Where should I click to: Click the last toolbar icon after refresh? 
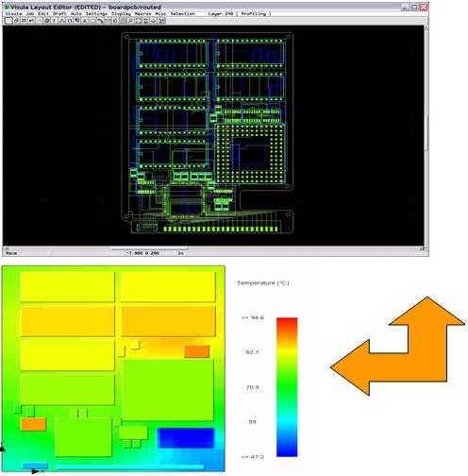(161, 21)
